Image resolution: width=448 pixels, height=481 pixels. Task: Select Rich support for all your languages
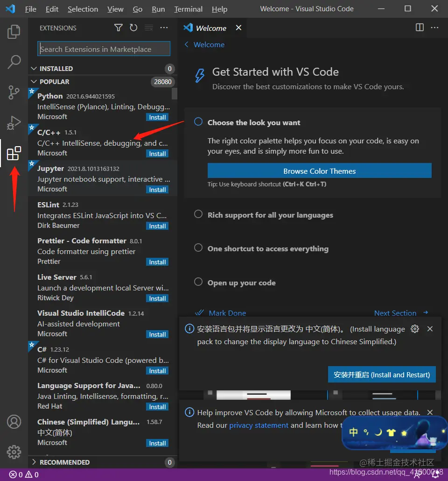270,215
